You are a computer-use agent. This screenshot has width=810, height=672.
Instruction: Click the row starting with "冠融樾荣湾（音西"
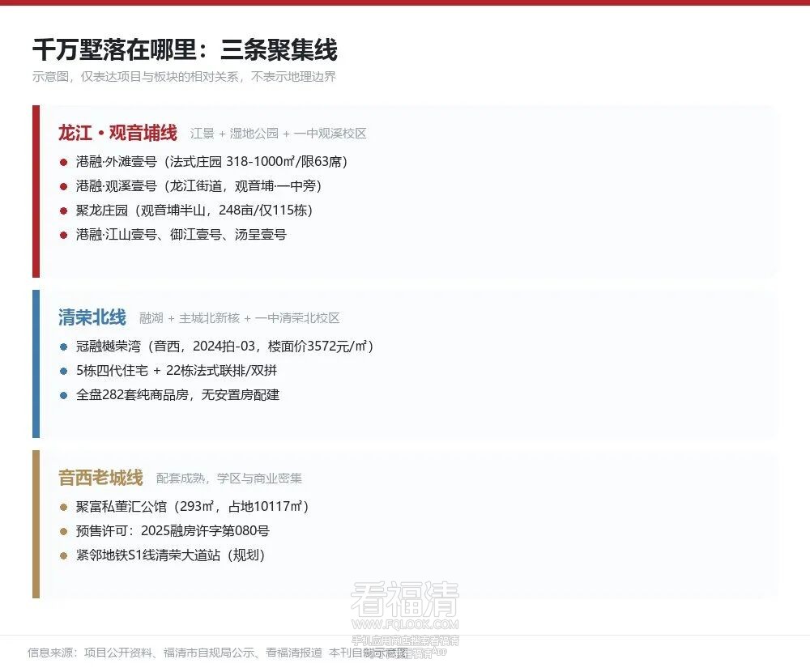[217, 346]
